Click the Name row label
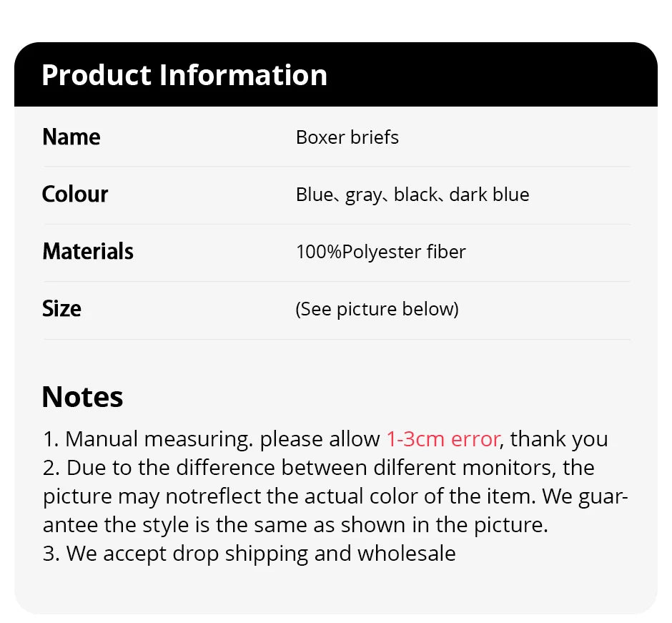The width and height of the screenshot is (672, 623). [71, 137]
